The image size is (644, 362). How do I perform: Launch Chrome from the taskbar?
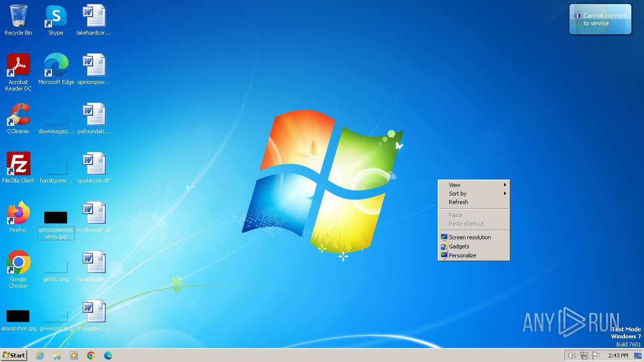(x=91, y=355)
